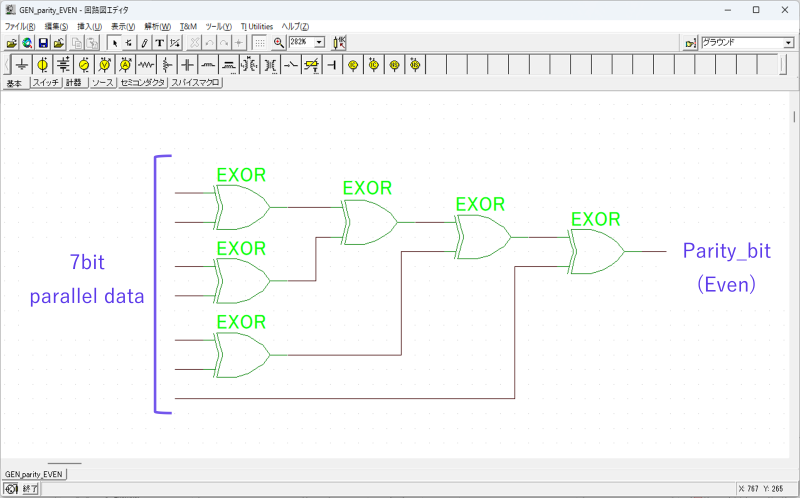
Task: Click the 終了 button in status bar
Action: coord(30,489)
